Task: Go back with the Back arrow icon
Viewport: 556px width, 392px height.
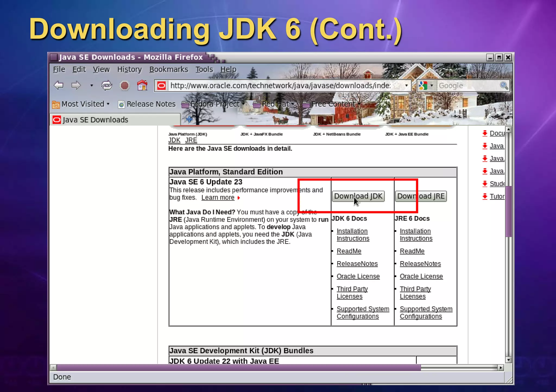Action: click(x=59, y=85)
